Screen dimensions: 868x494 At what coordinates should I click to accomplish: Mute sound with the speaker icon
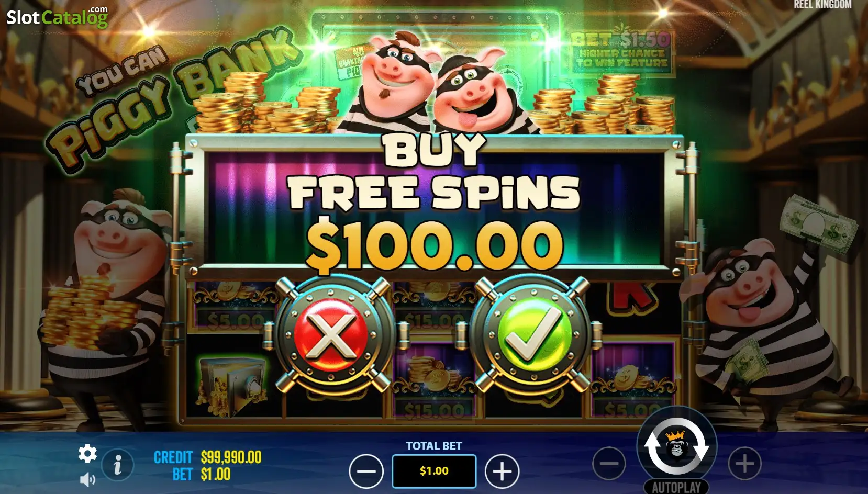coord(87,479)
